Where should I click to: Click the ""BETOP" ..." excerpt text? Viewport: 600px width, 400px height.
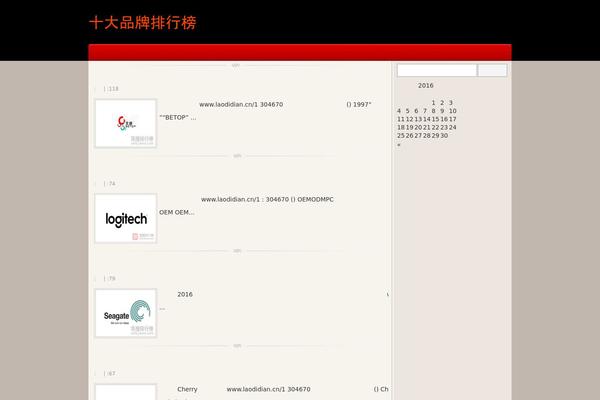(178, 118)
